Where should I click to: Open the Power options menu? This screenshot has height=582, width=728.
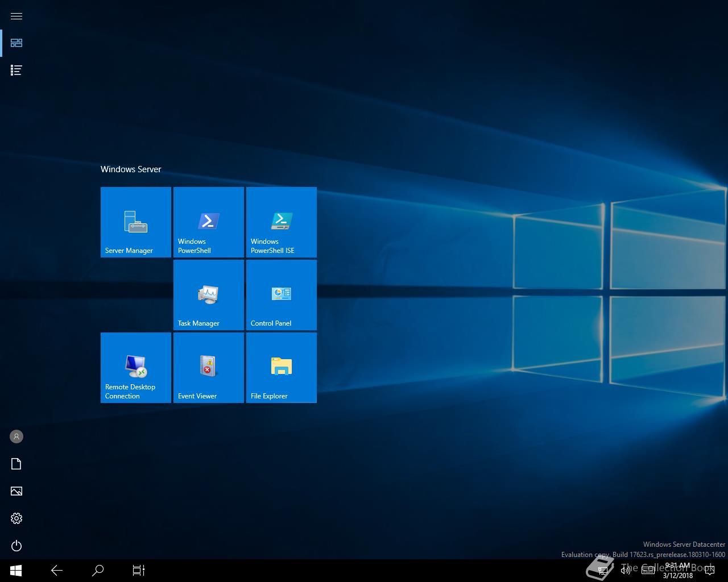point(16,546)
